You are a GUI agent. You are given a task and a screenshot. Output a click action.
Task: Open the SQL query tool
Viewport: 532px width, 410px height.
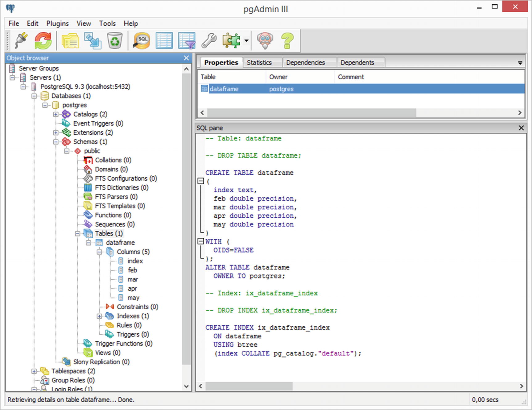click(x=142, y=40)
